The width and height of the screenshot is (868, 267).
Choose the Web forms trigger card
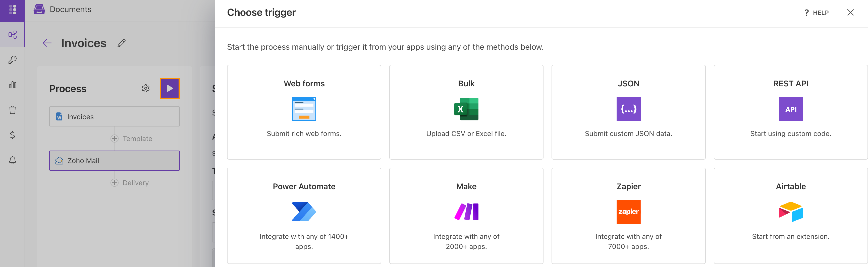tap(304, 112)
